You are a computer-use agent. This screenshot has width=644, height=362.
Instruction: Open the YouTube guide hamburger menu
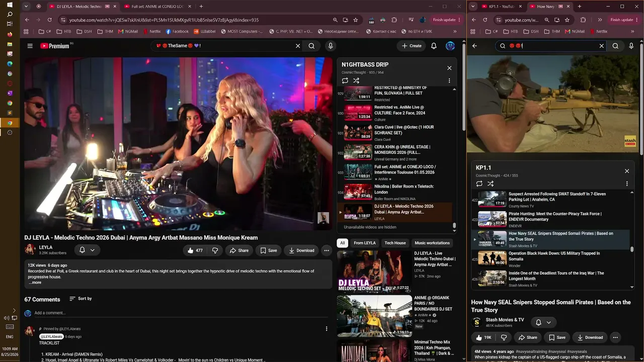click(x=30, y=46)
